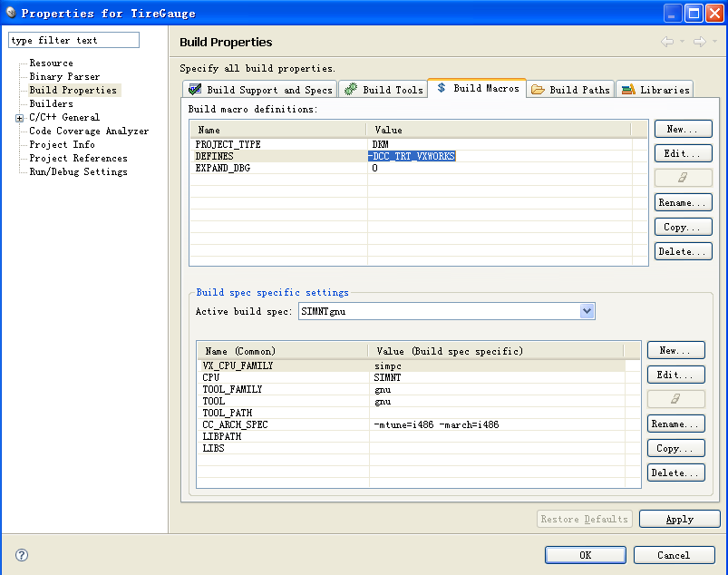The height and width of the screenshot is (575, 728).
Task: Click the back navigation arrow icon
Action: (x=667, y=42)
